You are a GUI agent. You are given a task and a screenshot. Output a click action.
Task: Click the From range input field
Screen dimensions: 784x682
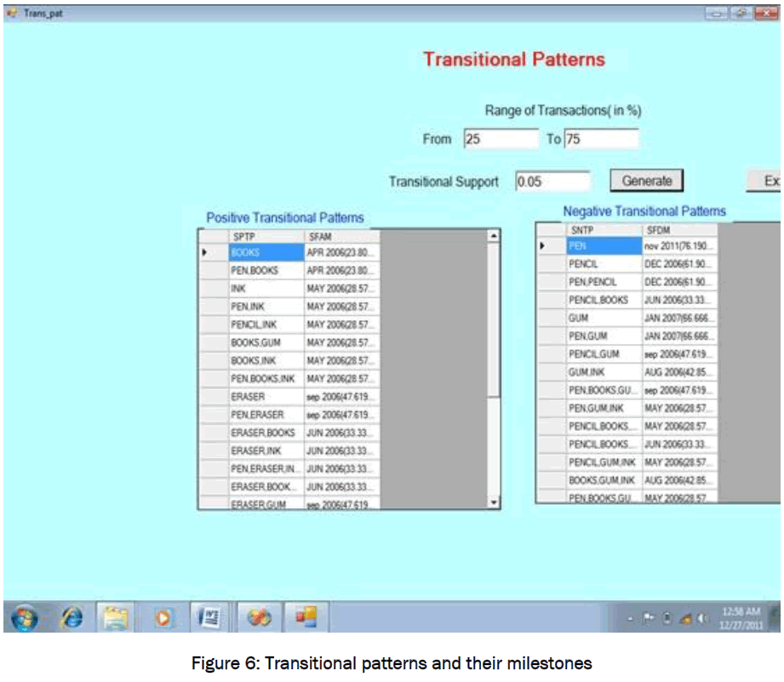click(501, 139)
